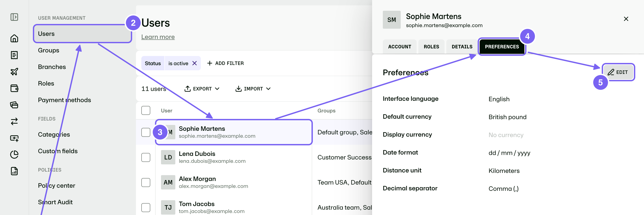Open Roles in the sidebar menu
Image resolution: width=644 pixels, height=215 pixels.
46,83
